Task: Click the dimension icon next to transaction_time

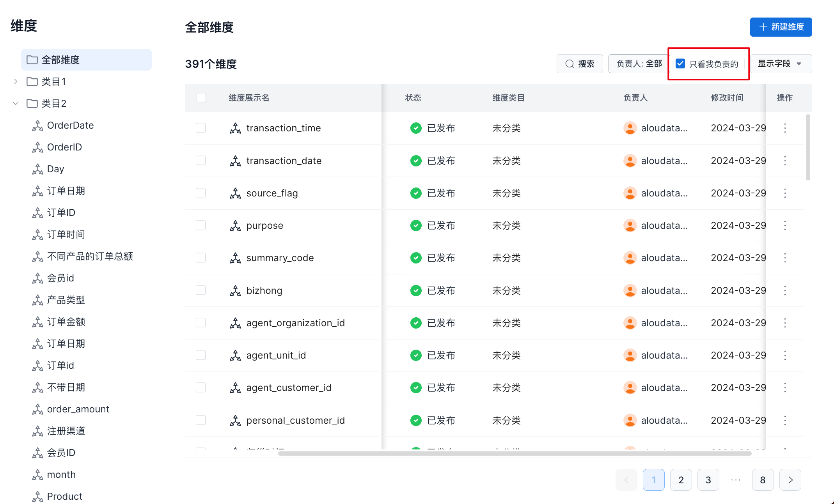Action: coord(235,128)
